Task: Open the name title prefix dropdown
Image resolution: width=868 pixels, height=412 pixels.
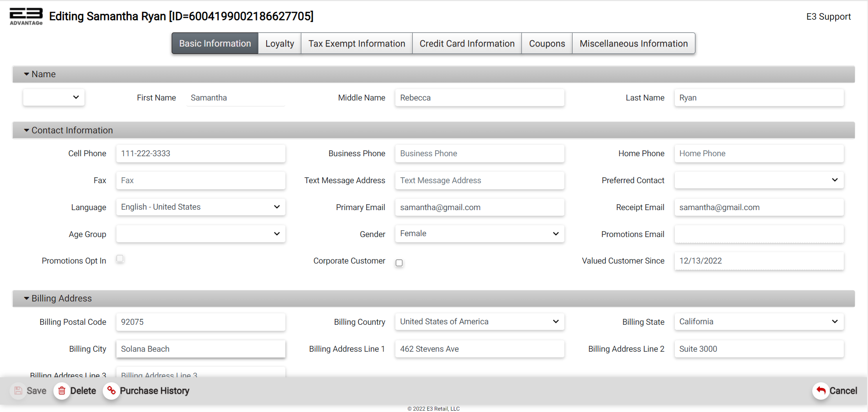Action: click(x=54, y=97)
